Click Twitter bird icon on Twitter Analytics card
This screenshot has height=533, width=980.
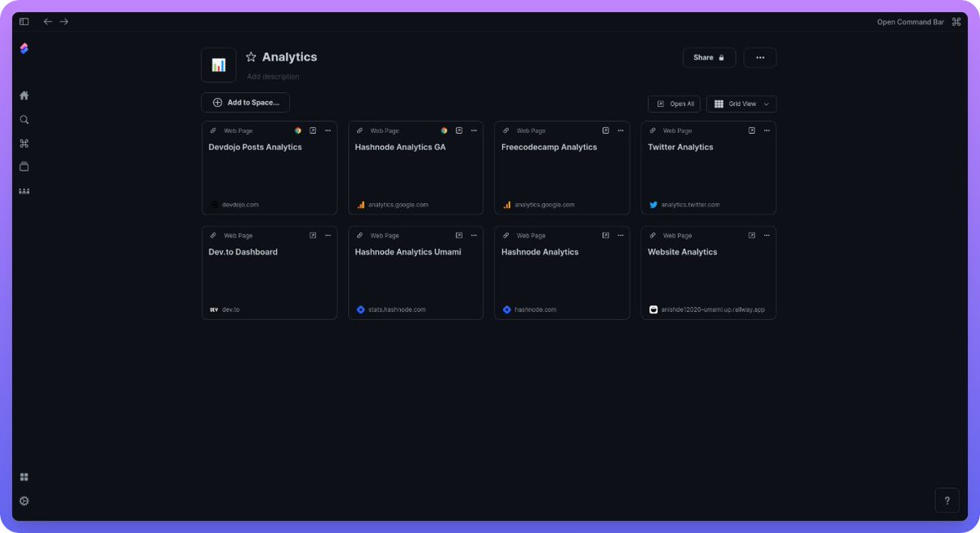click(653, 205)
